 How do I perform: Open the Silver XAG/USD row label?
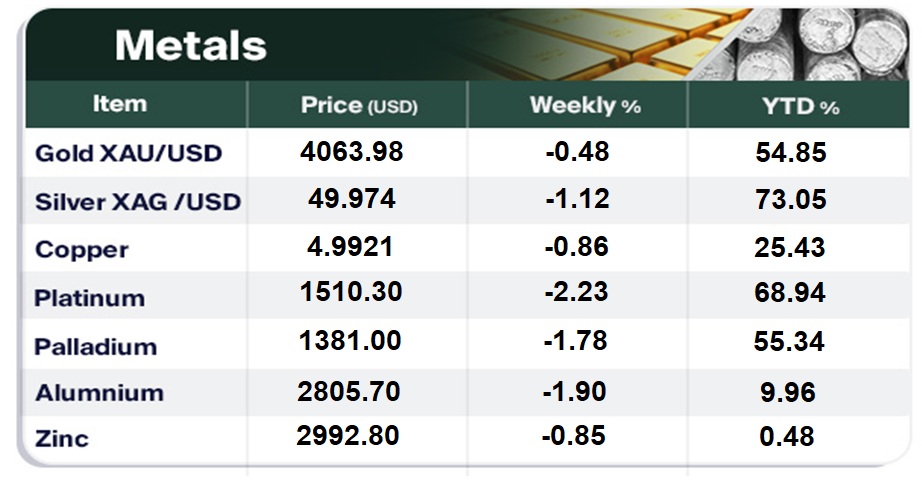pyautogui.click(x=138, y=202)
